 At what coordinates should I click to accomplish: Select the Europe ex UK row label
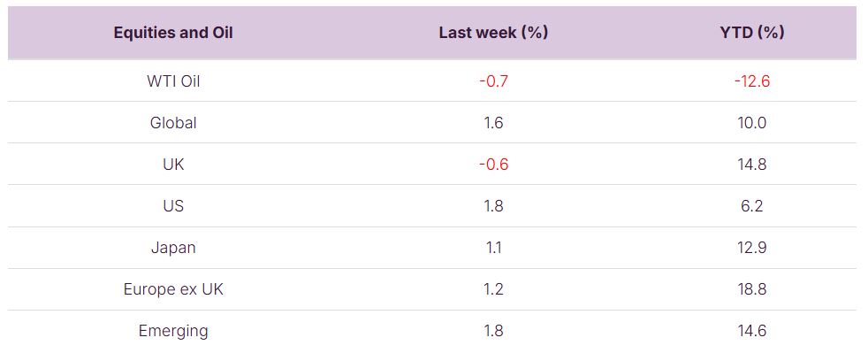point(173,288)
